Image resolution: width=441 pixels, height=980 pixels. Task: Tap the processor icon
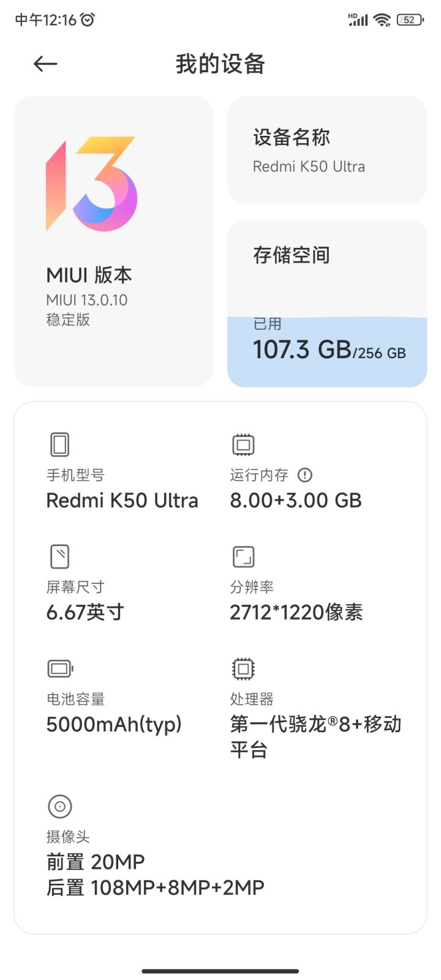click(243, 668)
